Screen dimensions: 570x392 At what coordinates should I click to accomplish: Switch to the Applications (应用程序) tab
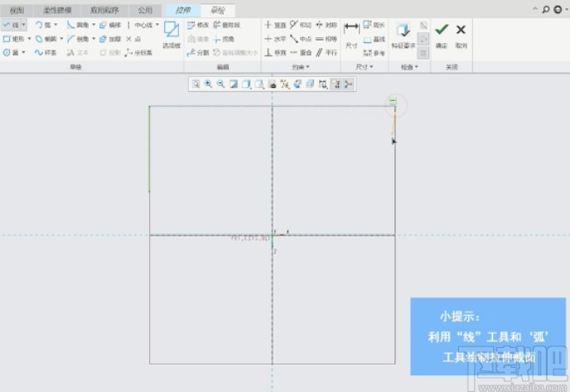click(x=104, y=10)
